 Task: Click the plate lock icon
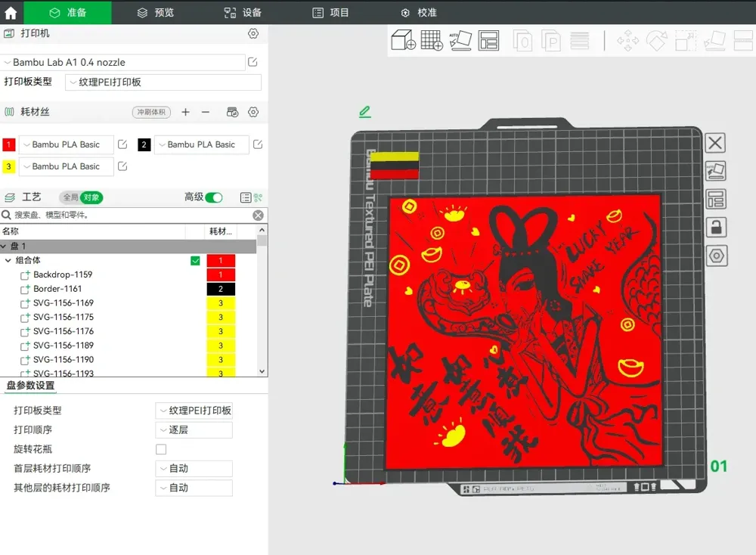point(717,227)
